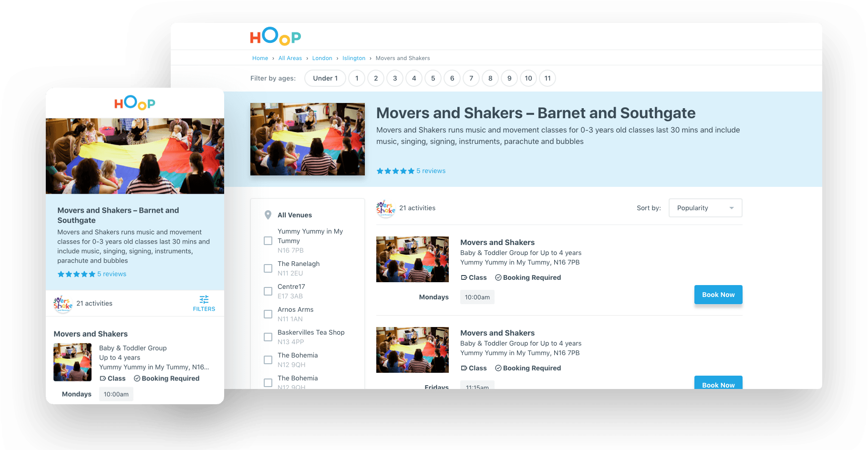This screenshot has width=868, height=450.
Task: Open Islington breadcrumb link
Action: [354, 58]
